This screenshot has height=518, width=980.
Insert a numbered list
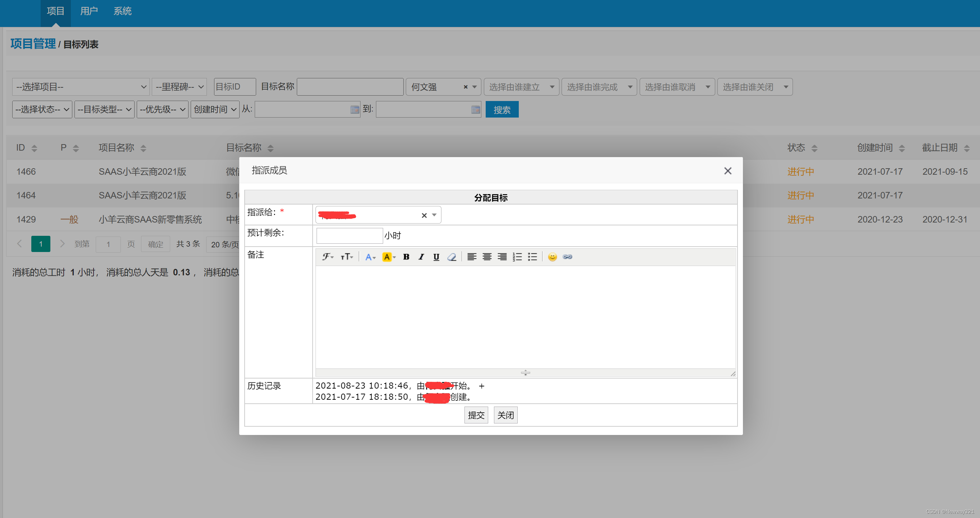517,257
